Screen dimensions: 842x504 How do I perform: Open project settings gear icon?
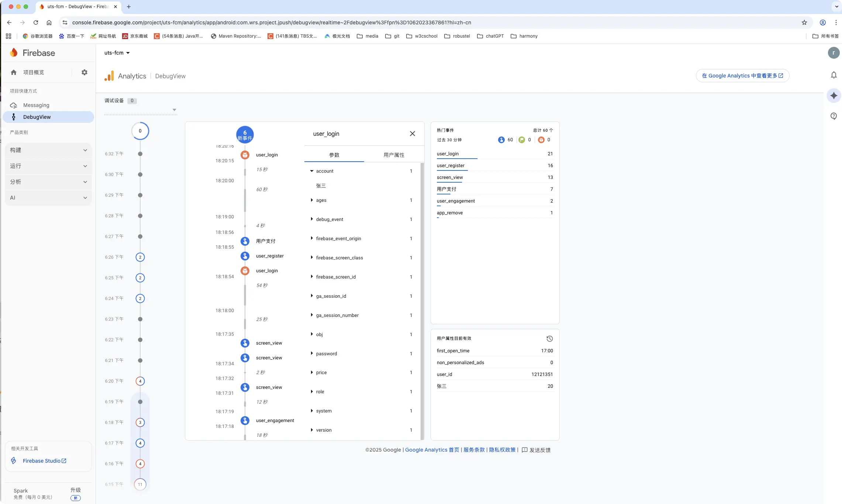tap(84, 72)
